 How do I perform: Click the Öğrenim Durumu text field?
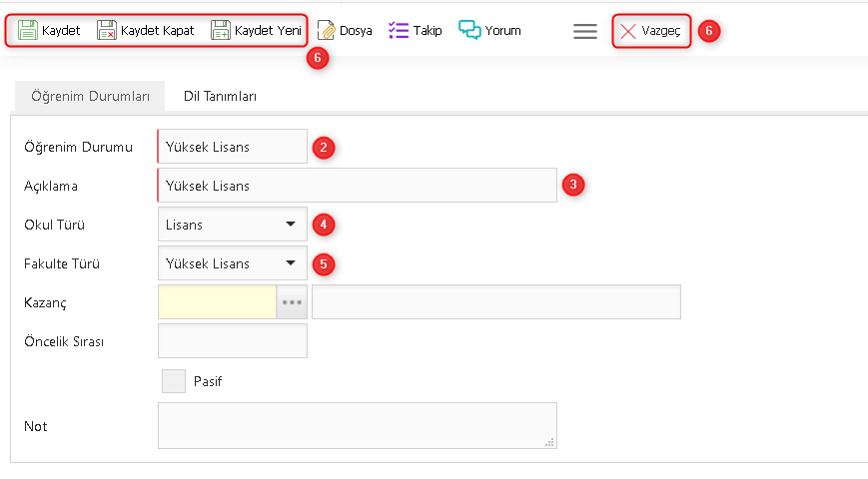[233, 147]
